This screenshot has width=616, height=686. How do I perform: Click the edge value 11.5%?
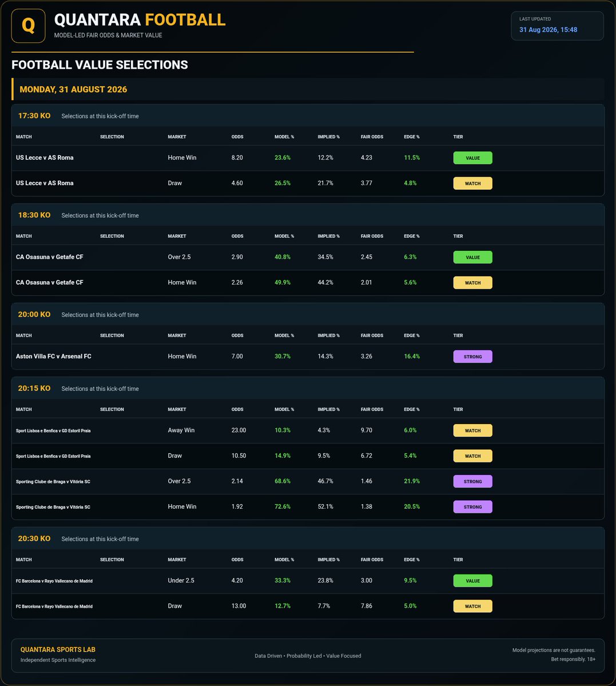412,158
